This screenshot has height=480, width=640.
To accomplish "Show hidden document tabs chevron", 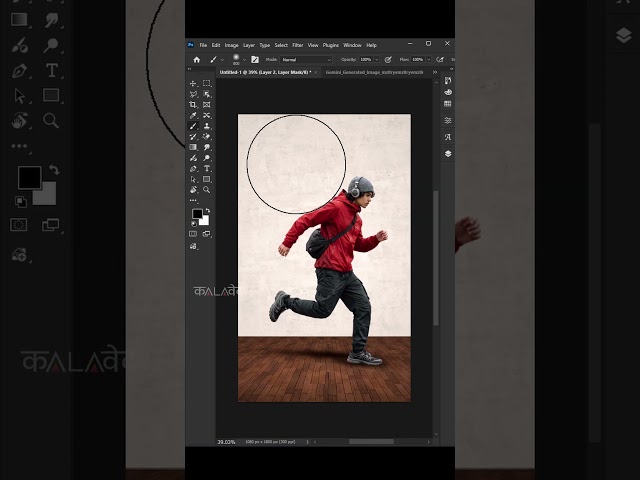I will 435,72.
